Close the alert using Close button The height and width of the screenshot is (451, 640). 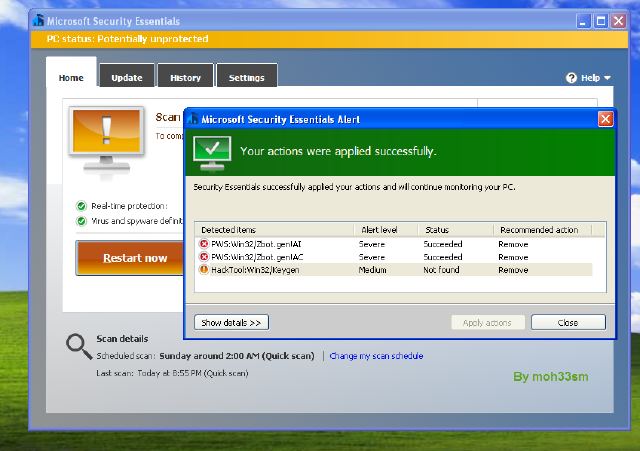tap(568, 322)
